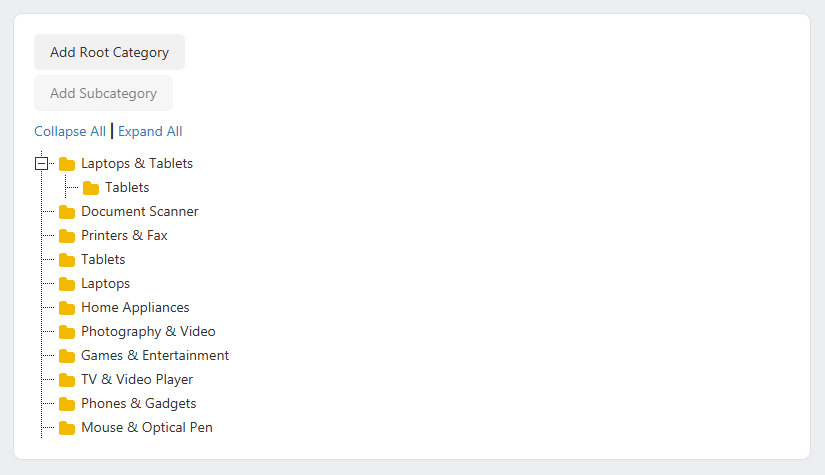The width and height of the screenshot is (825, 475).
Task: Select the Phones & Gadgets category
Action: tap(138, 403)
